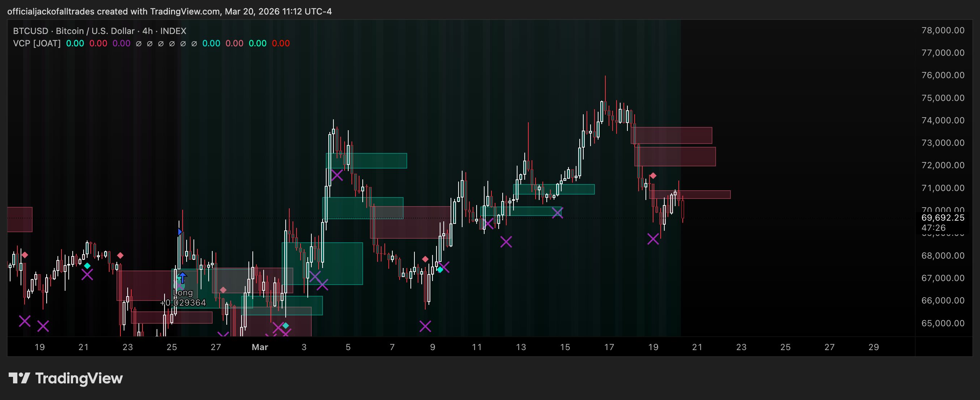Click the purple 0.00 indicator value
Screen dimensions: 980x400
[x=122, y=43]
